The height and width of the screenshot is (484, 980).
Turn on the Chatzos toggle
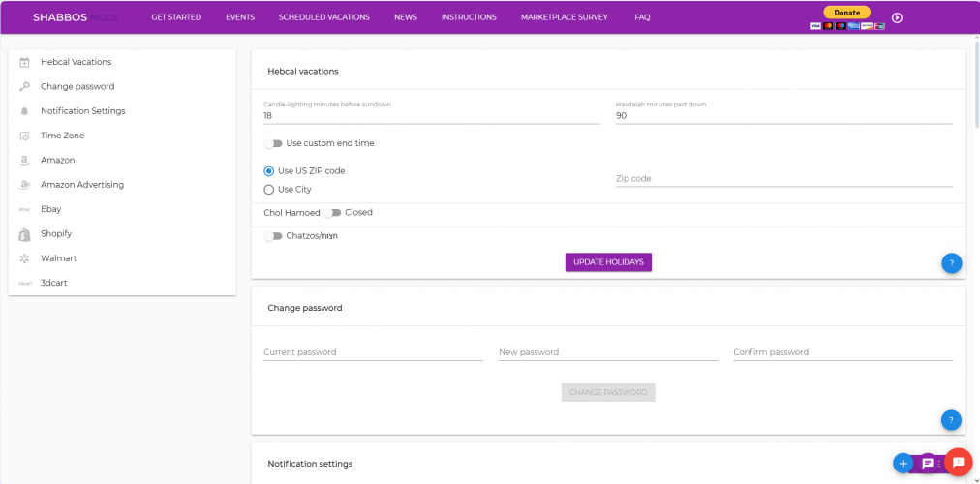(273, 236)
